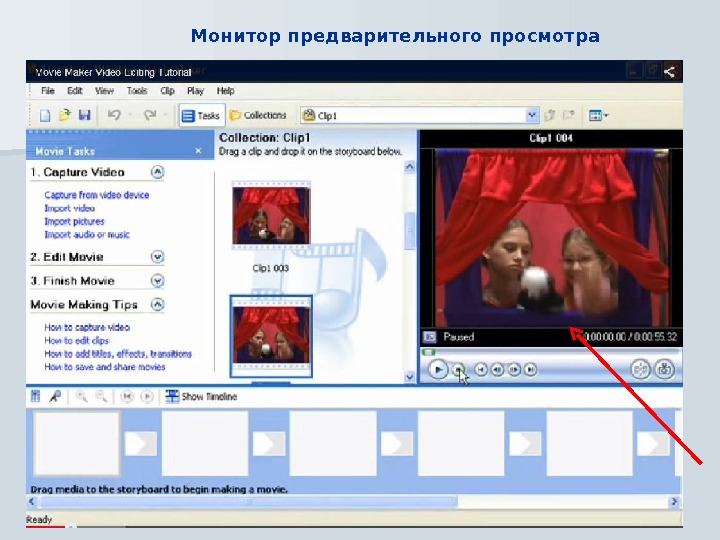The width and height of the screenshot is (720, 540).
Task: Click the Zoom Timeline In icon
Action: coord(81,396)
